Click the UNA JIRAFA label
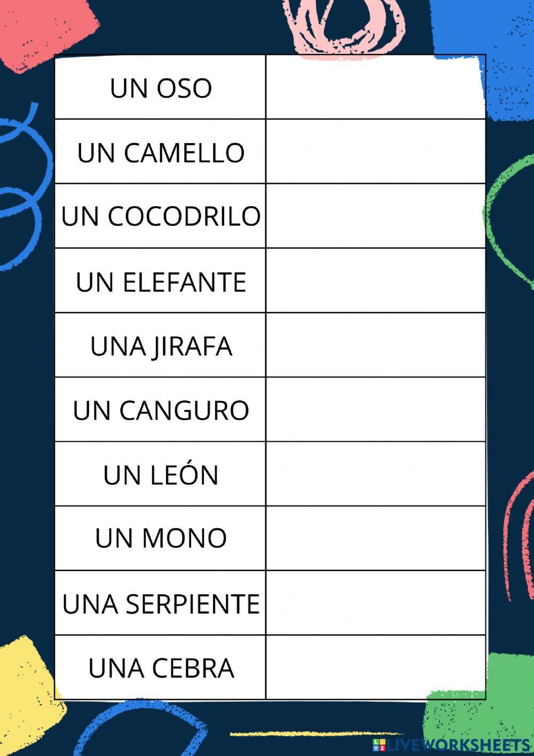This screenshot has height=756, width=534. [161, 346]
